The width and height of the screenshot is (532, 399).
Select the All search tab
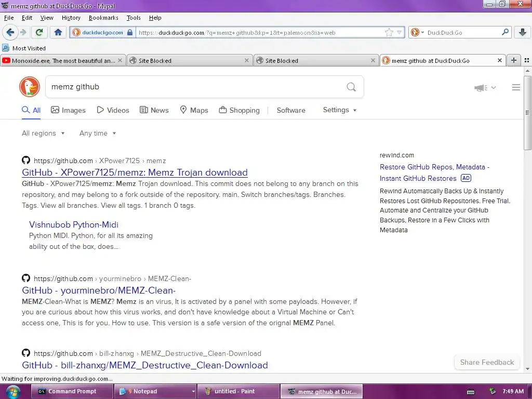coord(31,110)
